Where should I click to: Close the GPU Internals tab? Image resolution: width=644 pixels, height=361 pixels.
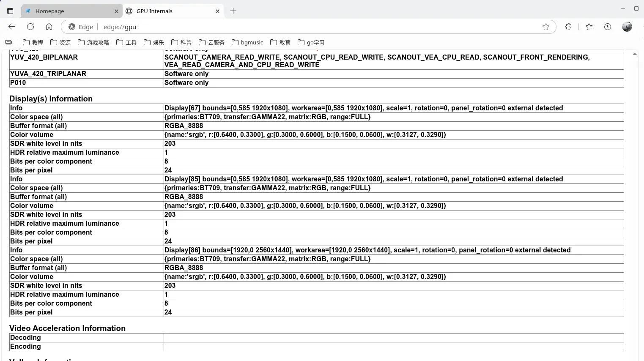click(x=217, y=11)
